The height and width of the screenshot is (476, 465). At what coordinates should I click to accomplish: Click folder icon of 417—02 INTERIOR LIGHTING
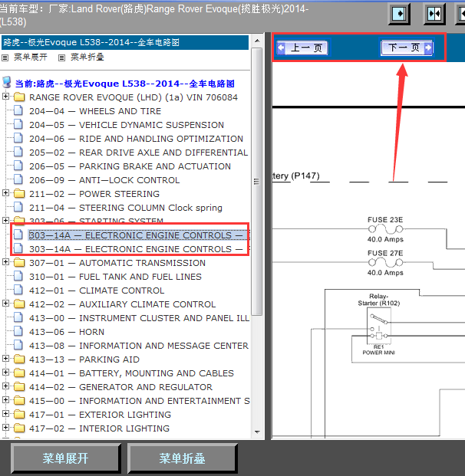(19, 428)
